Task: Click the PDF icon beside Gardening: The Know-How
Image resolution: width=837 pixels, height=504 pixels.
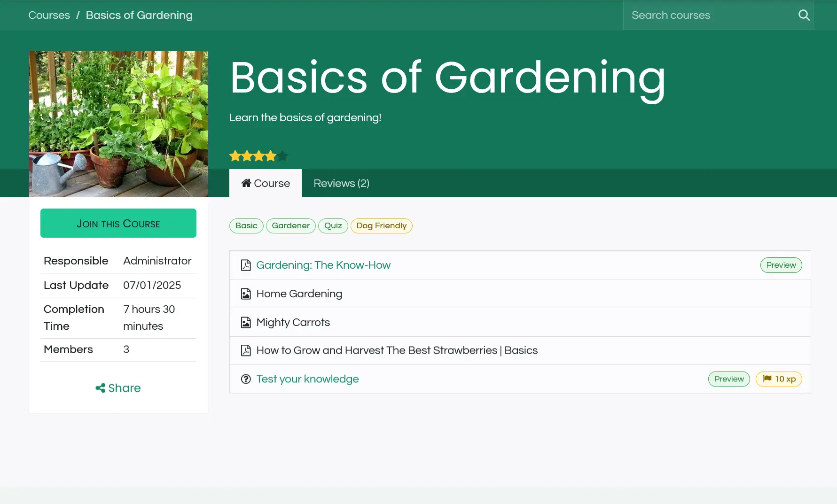Action: (x=246, y=265)
